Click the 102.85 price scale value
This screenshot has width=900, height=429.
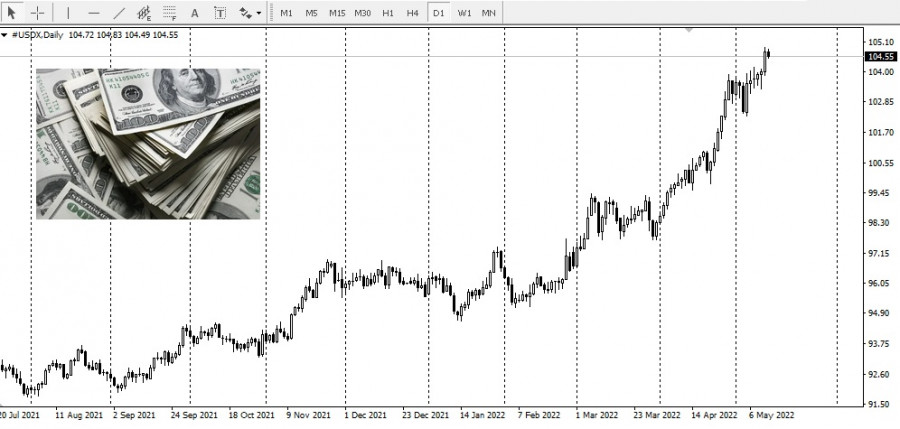coord(881,102)
